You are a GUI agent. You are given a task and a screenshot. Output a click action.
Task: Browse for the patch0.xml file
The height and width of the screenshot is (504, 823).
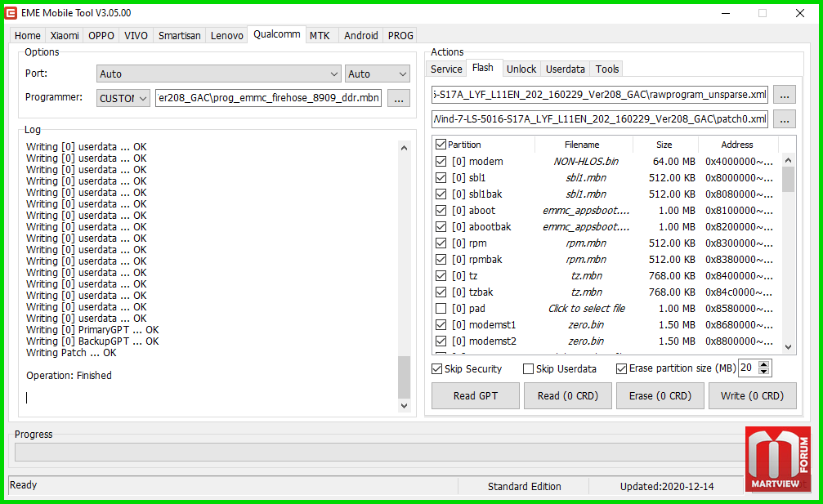784,119
